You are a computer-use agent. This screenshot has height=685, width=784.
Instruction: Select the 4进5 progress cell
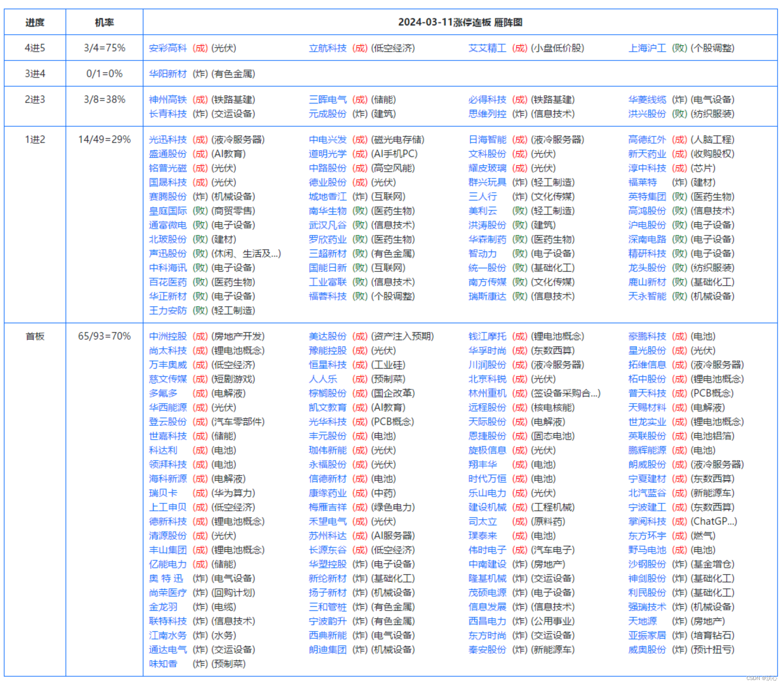[x=35, y=48]
